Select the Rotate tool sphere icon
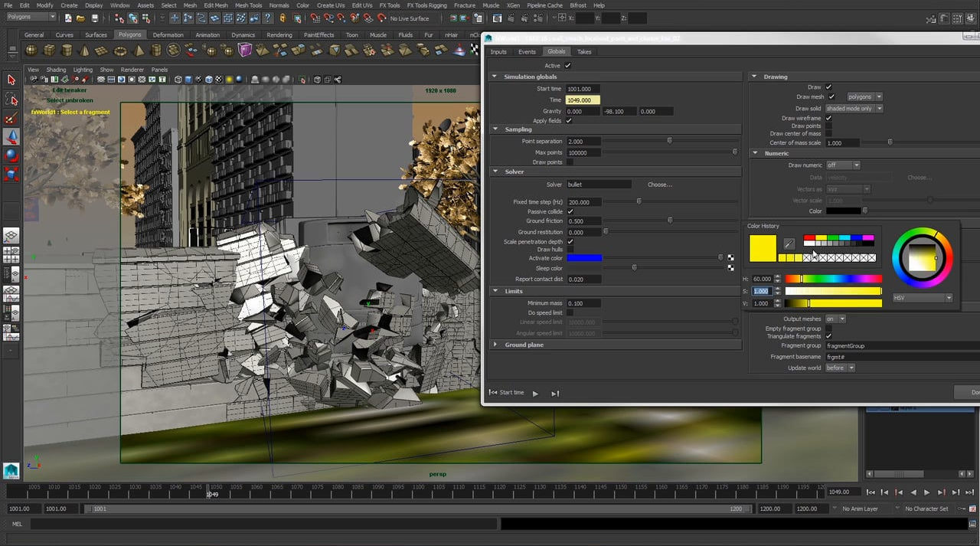 [11, 155]
